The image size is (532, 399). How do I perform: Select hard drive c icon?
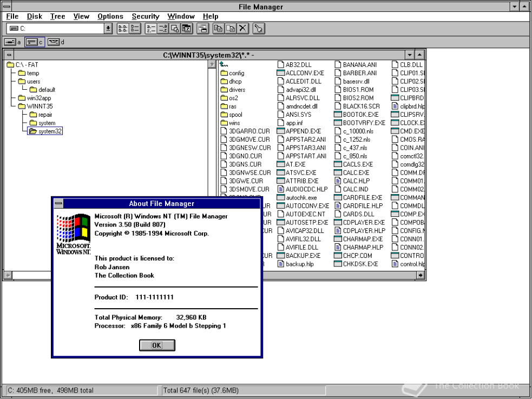click(34, 42)
